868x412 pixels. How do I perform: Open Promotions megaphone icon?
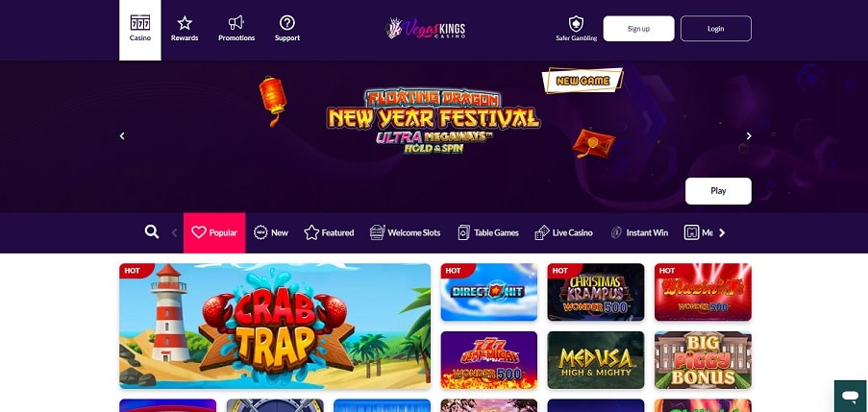point(236,23)
